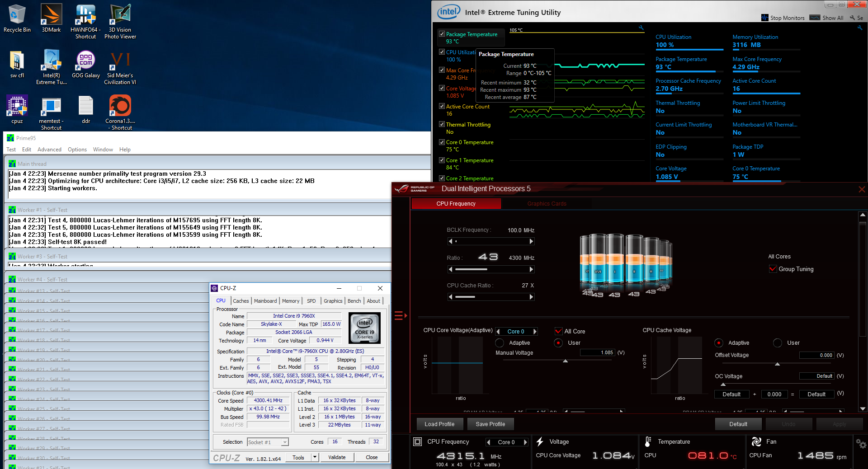This screenshot has height=469, width=868.
Task: Click the Main thread window icon in Prime95
Action: pyautogui.click(x=12, y=164)
